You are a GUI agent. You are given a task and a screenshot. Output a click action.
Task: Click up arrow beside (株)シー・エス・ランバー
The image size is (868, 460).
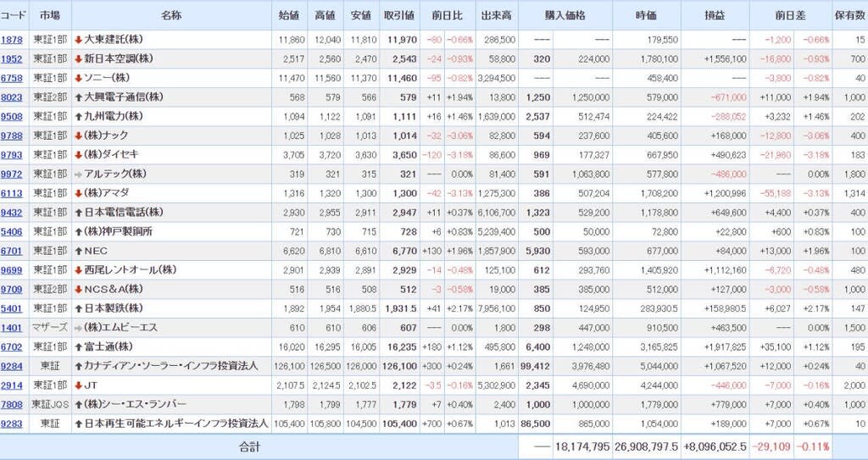(x=78, y=405)
